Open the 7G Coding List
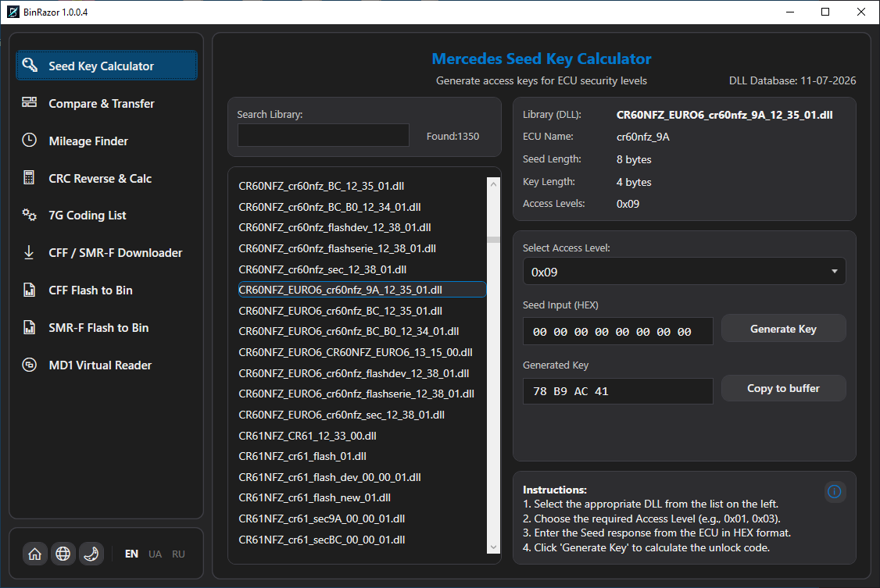 point(106,216)
